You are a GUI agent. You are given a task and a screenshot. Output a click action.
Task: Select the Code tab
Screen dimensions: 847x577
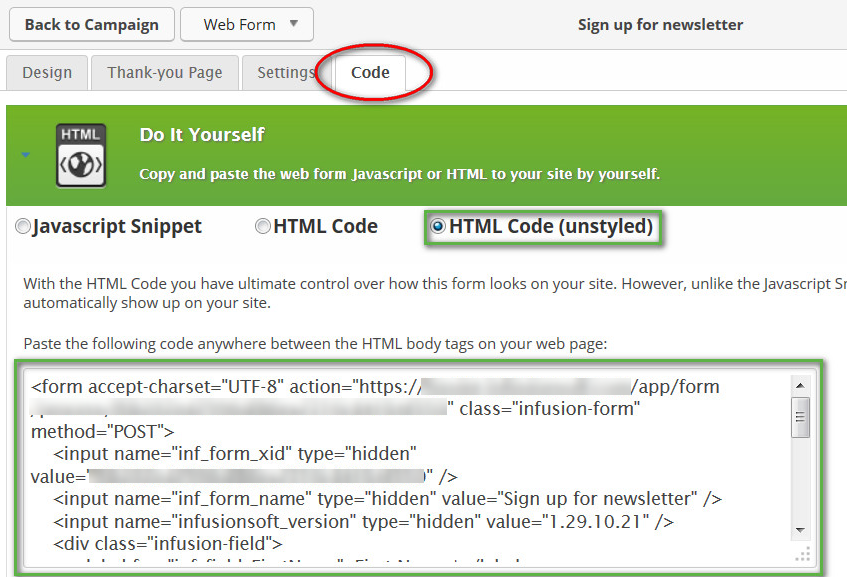(x=370, y=73)
